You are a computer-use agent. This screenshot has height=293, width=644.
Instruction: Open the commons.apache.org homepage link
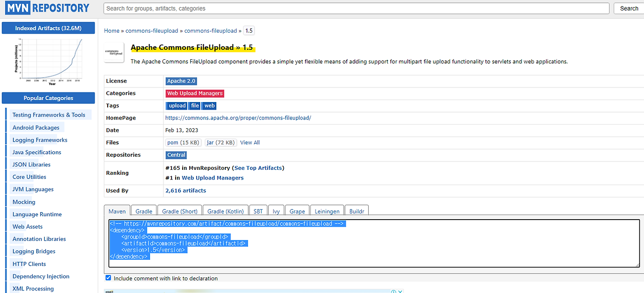coord(238,118)
